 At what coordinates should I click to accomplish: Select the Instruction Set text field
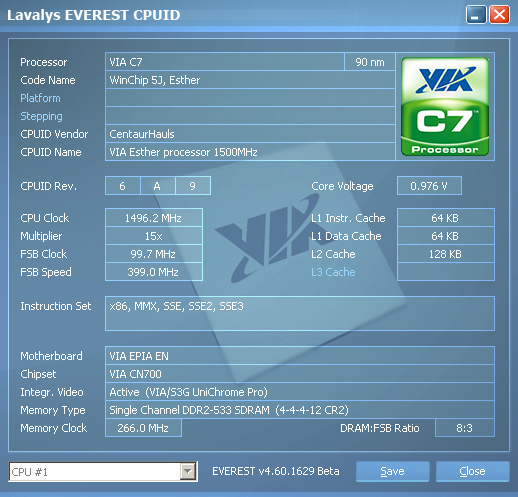300,313
